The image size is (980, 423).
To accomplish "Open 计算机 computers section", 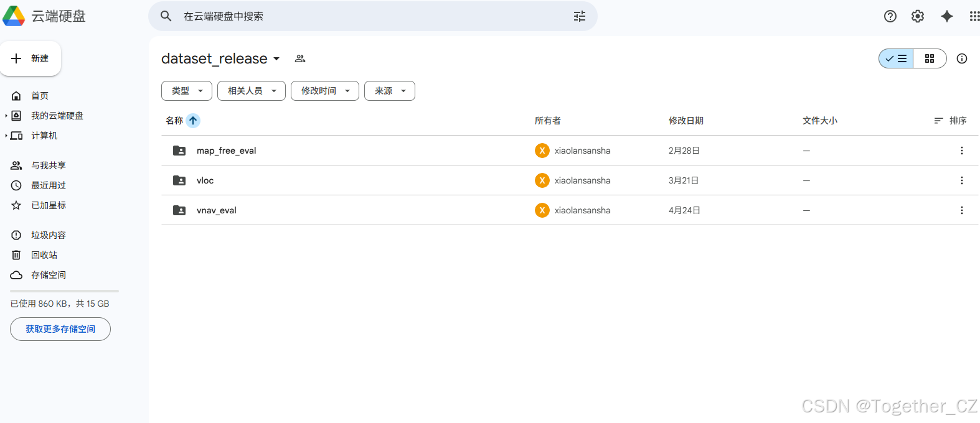I will click(44, 136).
